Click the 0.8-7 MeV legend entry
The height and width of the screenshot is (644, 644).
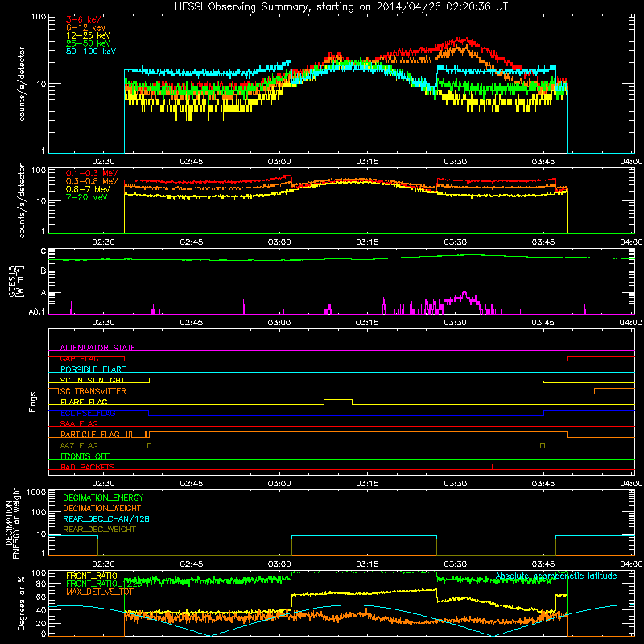[x=88, y=189]
